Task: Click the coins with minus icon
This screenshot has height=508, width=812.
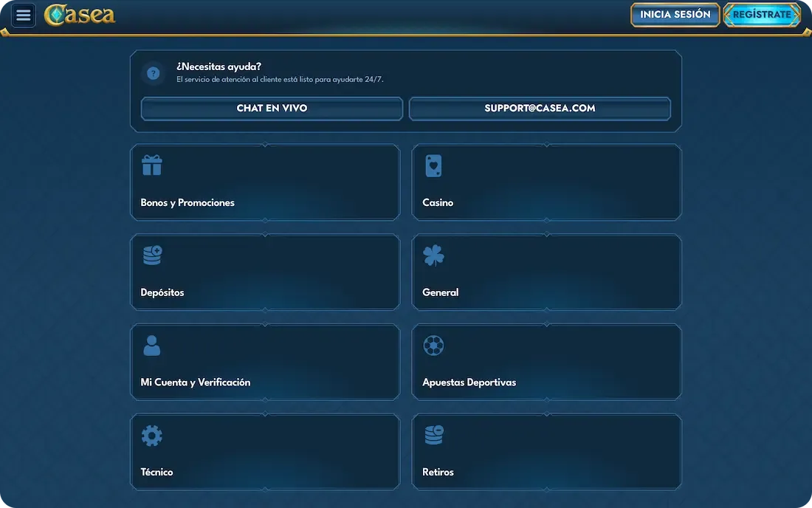Action: pos(433,436)
